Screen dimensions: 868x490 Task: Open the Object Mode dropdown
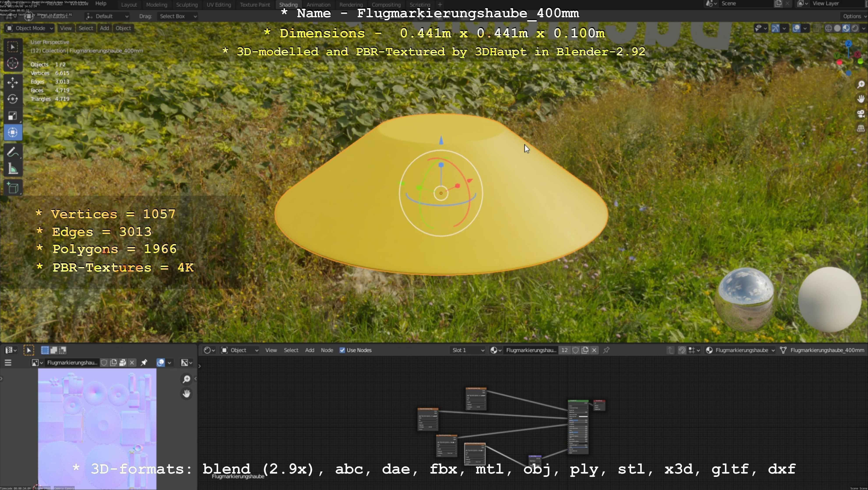30,28
